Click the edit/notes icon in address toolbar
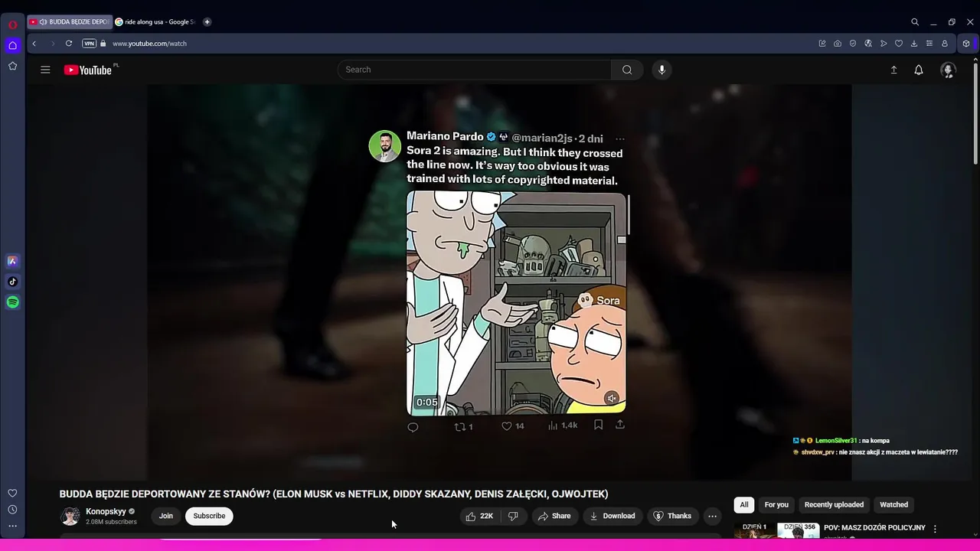This screenshot has width=980, height=551. pos(822,44)
